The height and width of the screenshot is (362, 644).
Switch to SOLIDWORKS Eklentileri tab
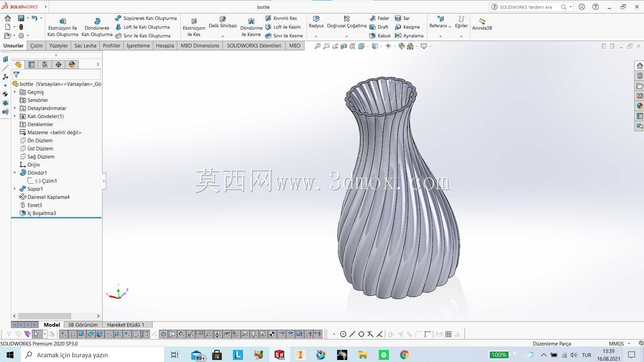[x=254, y=46]
